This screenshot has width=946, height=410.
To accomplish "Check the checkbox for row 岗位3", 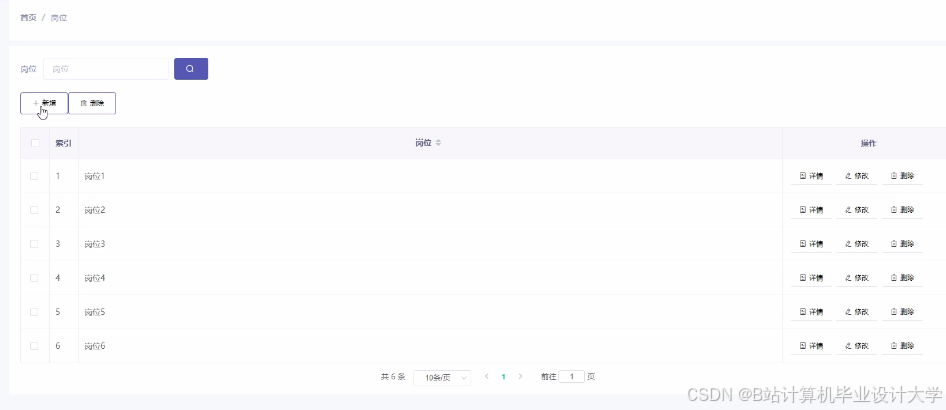I will click(x=34, y=244).
